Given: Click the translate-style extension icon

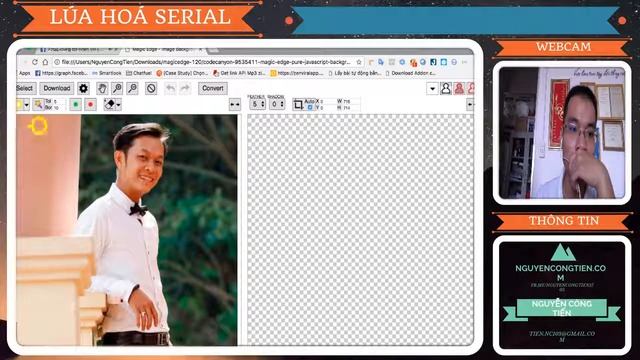Looking at the screenshot, I should tap(381, 62).
